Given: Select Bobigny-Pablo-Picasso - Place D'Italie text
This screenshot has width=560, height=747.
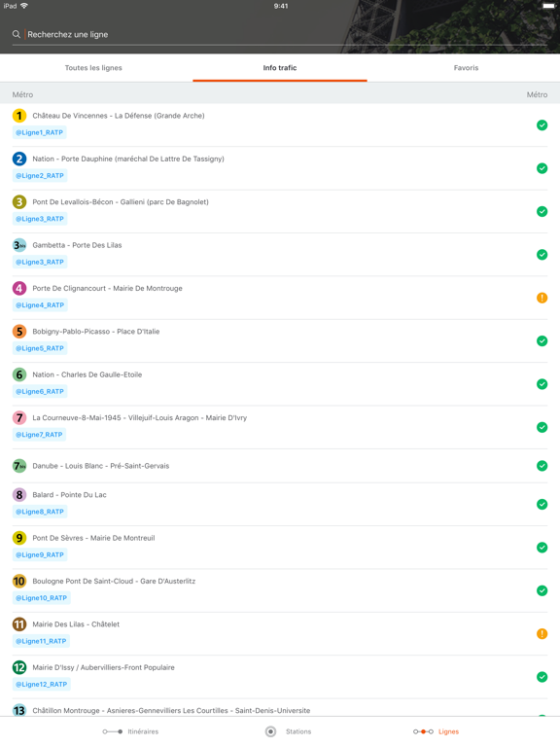Looking at the screenshot, I should tap(95, 332).
